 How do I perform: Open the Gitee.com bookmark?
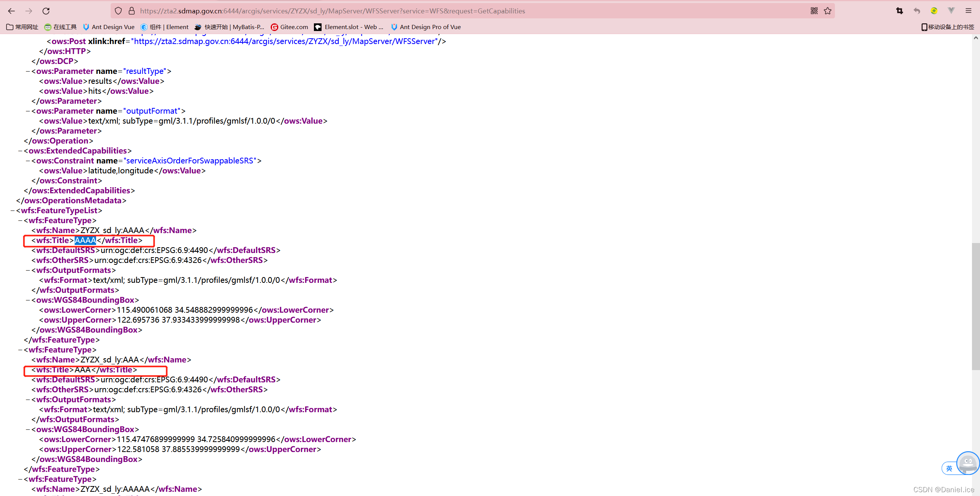tap(289, 27)
